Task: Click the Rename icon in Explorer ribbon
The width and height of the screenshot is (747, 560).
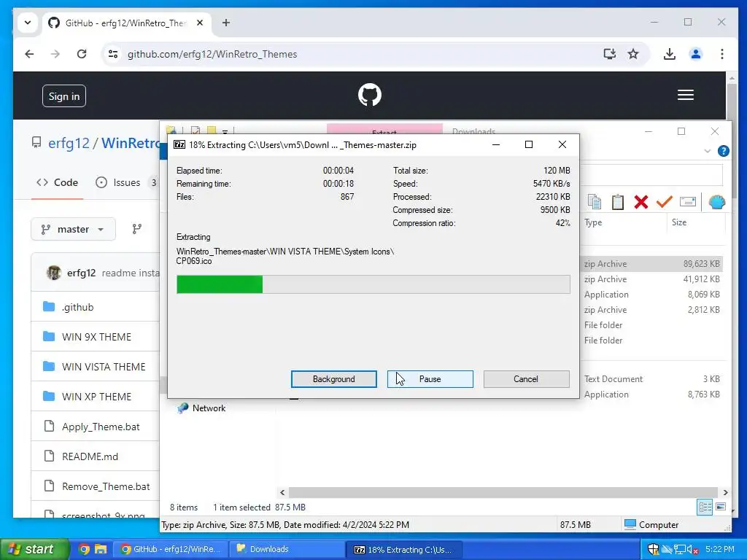Action: coord(687,202)
